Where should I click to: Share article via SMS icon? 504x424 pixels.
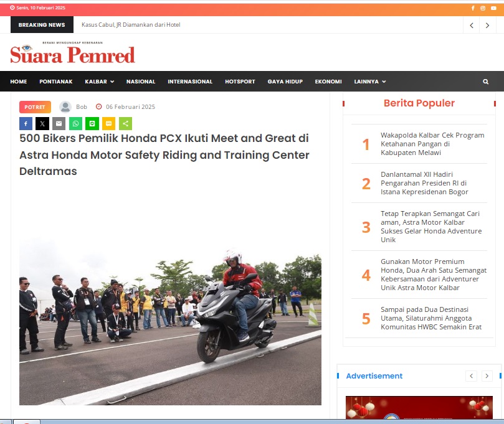(108, 124)
